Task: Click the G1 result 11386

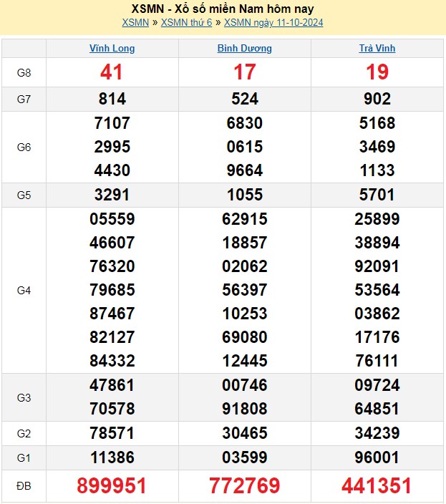Action: pyautogui.click(x=112, y=457)
